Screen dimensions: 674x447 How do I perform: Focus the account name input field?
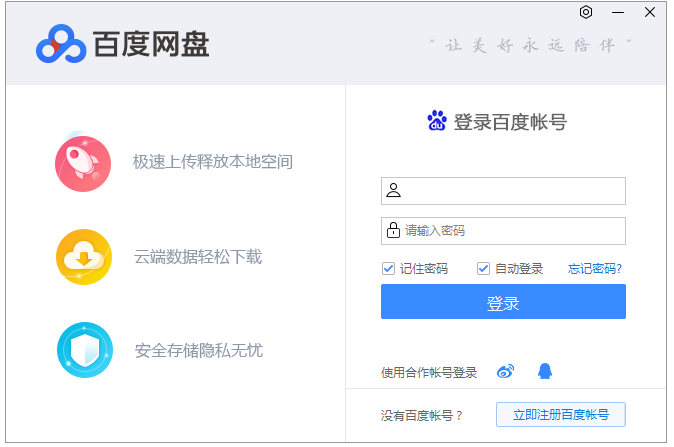512,191
